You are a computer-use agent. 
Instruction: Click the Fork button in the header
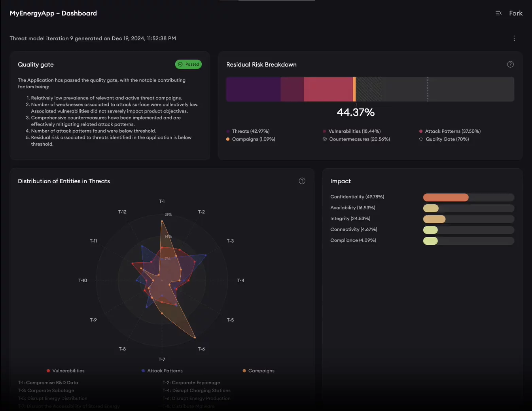[x=515, y=13]
